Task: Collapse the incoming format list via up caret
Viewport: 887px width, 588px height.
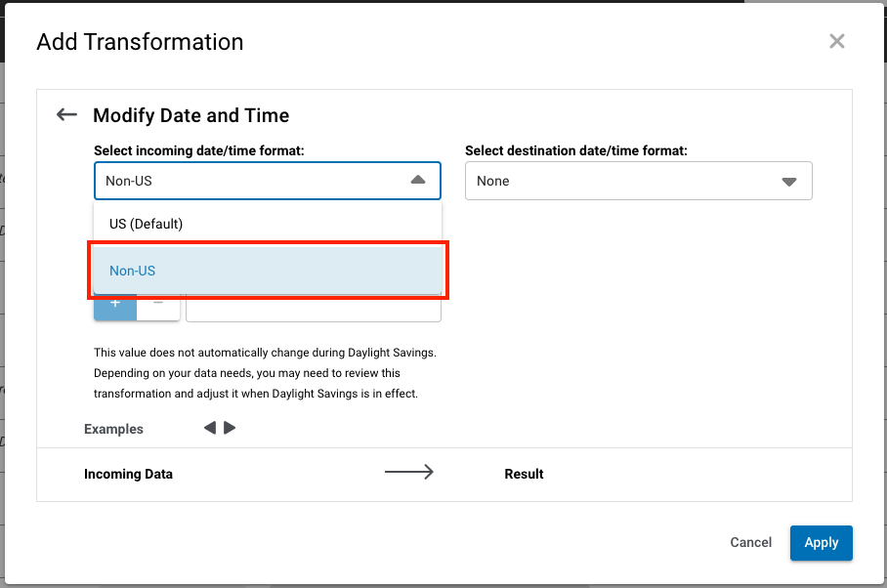Action: coord(418,181)
